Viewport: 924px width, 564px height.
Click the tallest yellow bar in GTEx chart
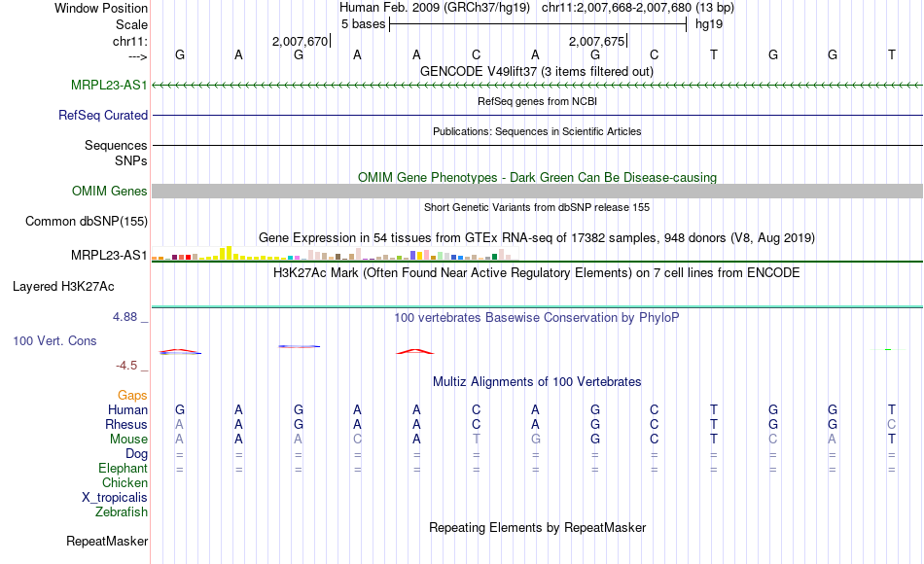coord(230,254)
